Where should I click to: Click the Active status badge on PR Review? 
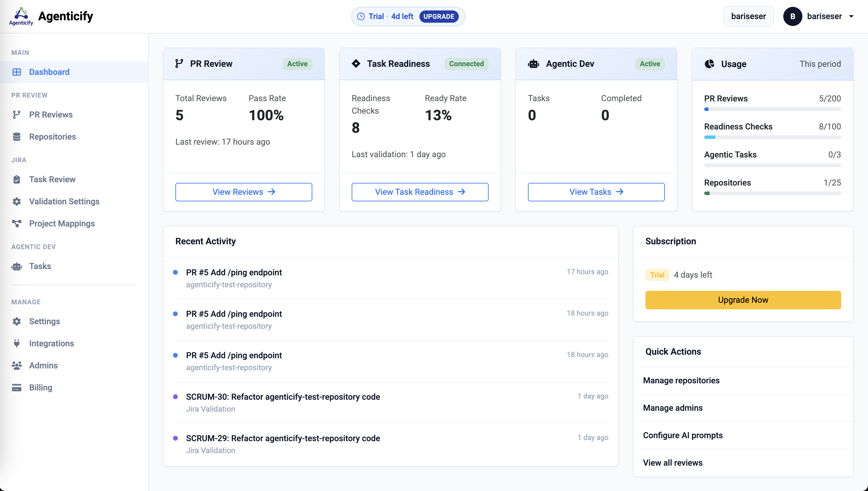297,64
